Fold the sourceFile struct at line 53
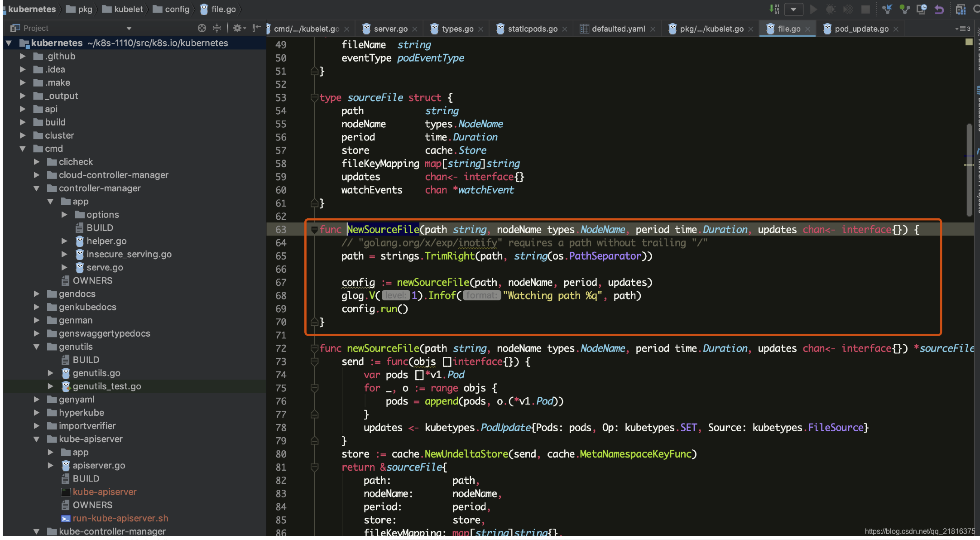The width and height of the screenshot is (980, 540). click(314, 97)
